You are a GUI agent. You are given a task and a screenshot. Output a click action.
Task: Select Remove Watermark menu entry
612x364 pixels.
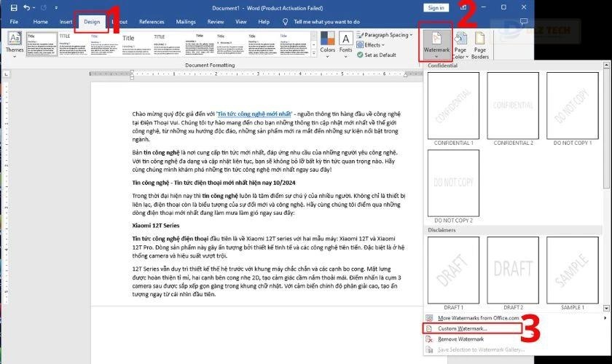[x=460, y=339]
